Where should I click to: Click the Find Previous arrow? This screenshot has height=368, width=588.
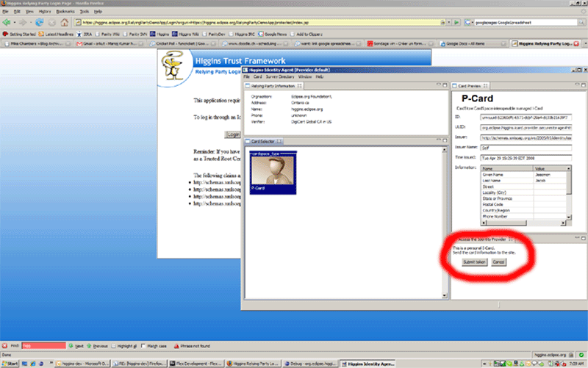97,346
